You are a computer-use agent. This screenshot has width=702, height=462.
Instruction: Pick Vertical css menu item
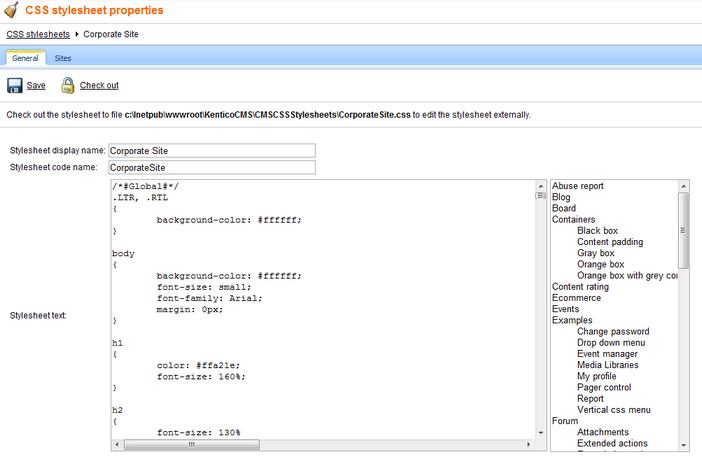point(613,410)
